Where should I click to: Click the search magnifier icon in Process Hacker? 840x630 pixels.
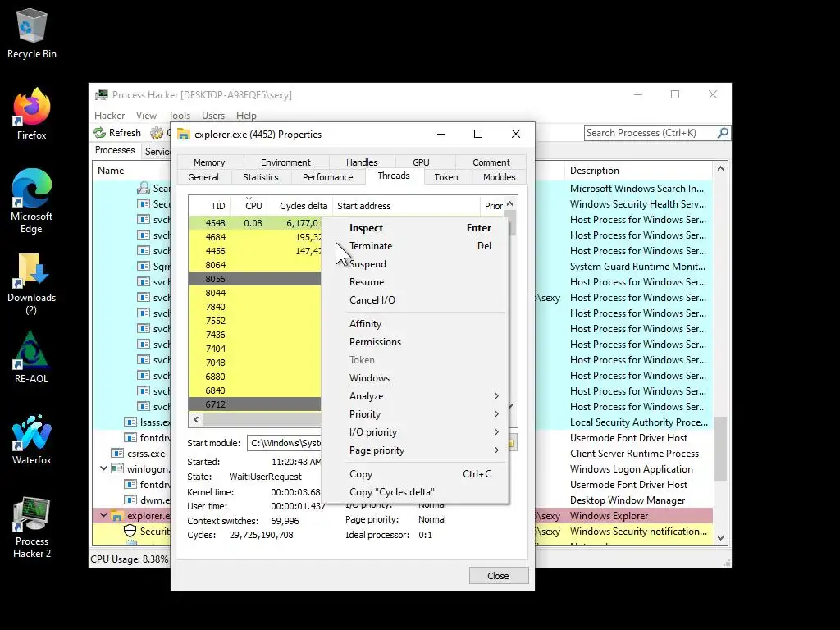[x=723, y=133]
